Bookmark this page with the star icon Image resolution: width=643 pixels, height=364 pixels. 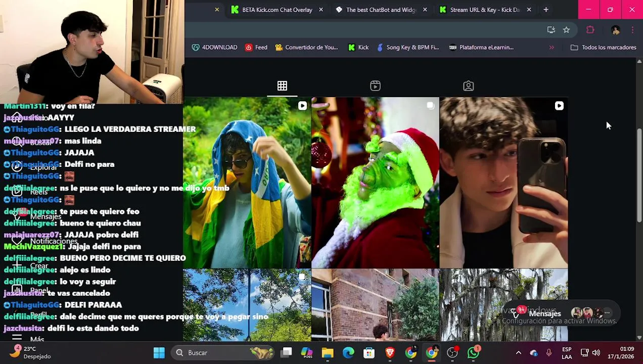(567, 30)
